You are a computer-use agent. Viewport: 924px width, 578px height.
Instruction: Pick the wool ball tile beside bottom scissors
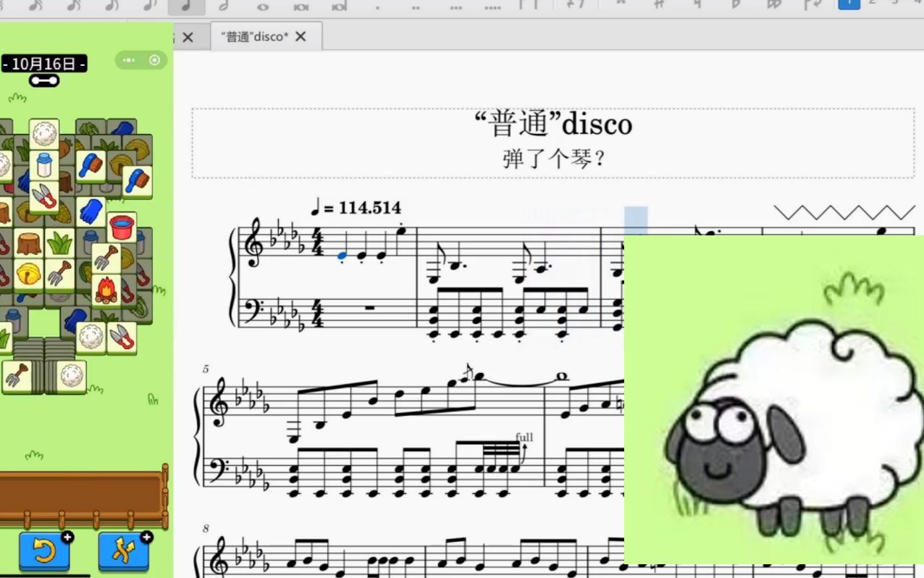tap(91, 338)
